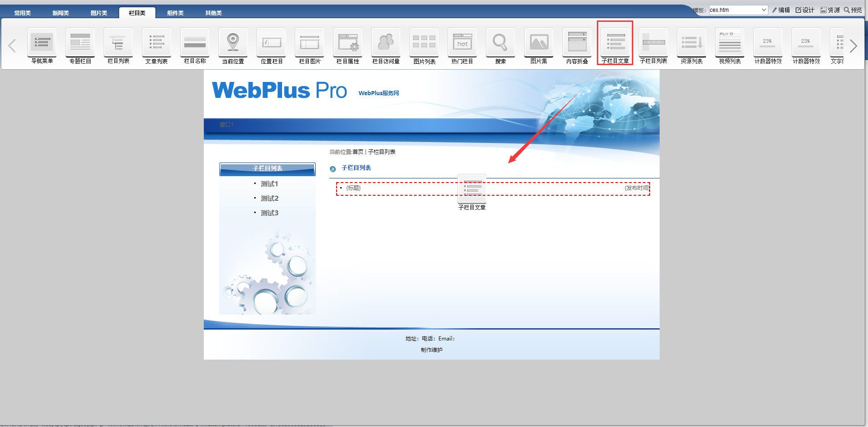Open the ces.htm template dropdown
The image size is (868, 427).
click(x=738, y=10)
